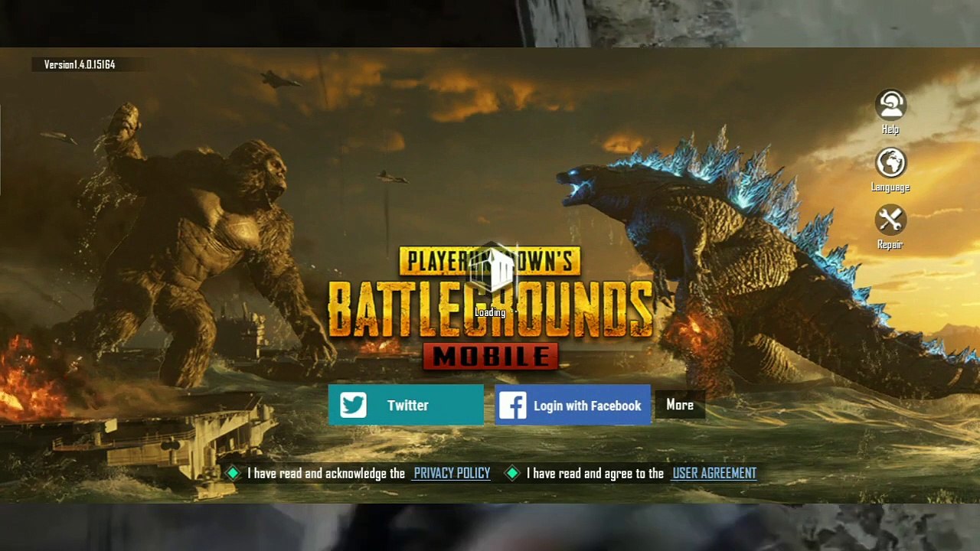Screen dimensions: 980x551
Task: Click the Help label text
Action: coord(890,129)
